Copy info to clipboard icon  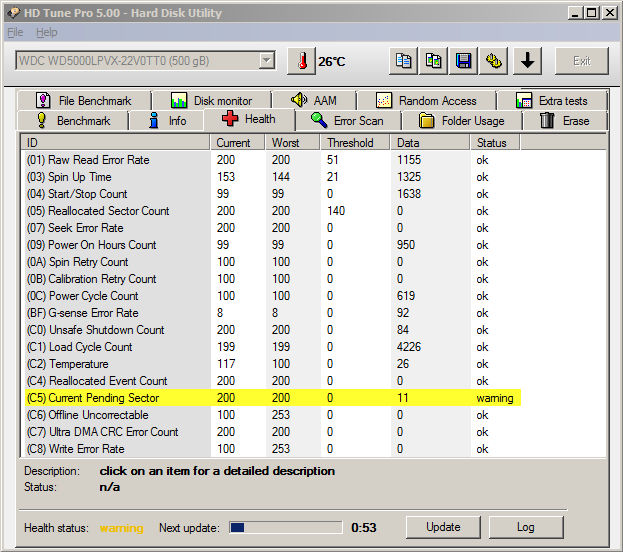[x=403, y=61]
